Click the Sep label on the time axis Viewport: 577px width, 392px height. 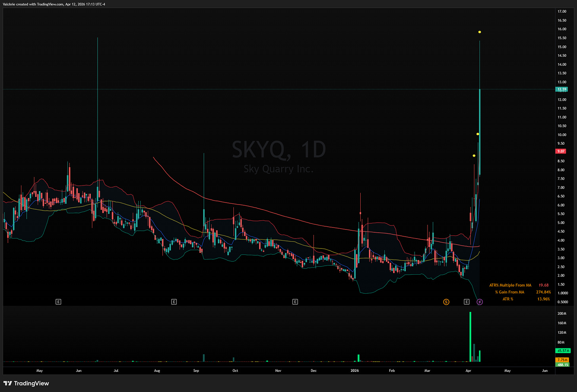[x=196, y=371]
